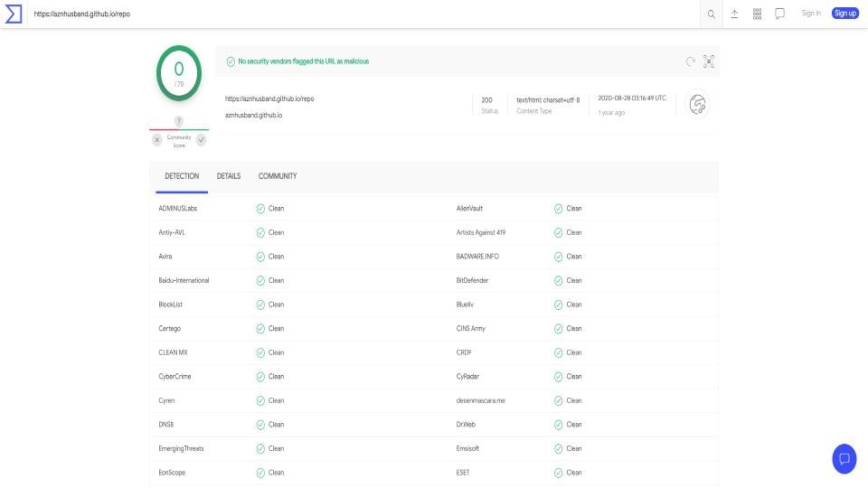Click the upload file icon in header
This screenshot has height=488, width=868.
734,14
